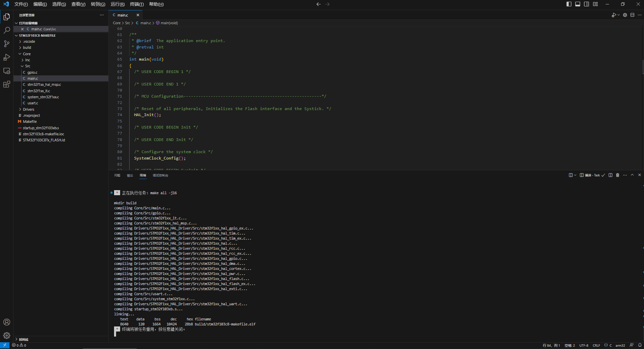Open the Search view in activity bar

(7, 30)
